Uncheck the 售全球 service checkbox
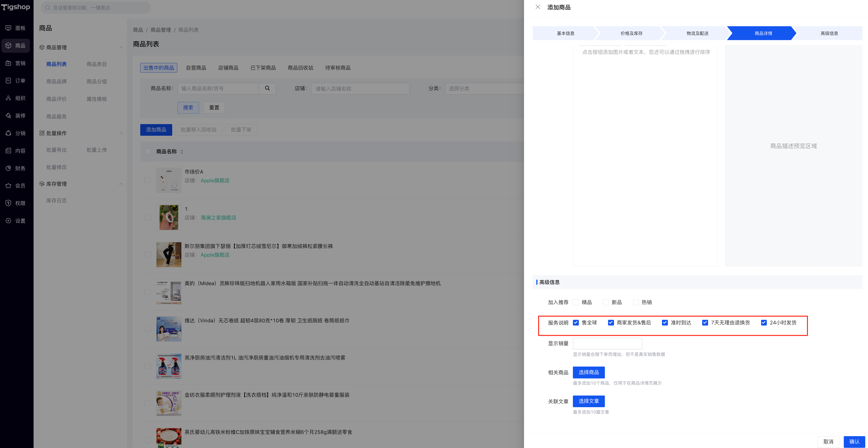This screenshot has width=868, height=448. pos(576,323)
